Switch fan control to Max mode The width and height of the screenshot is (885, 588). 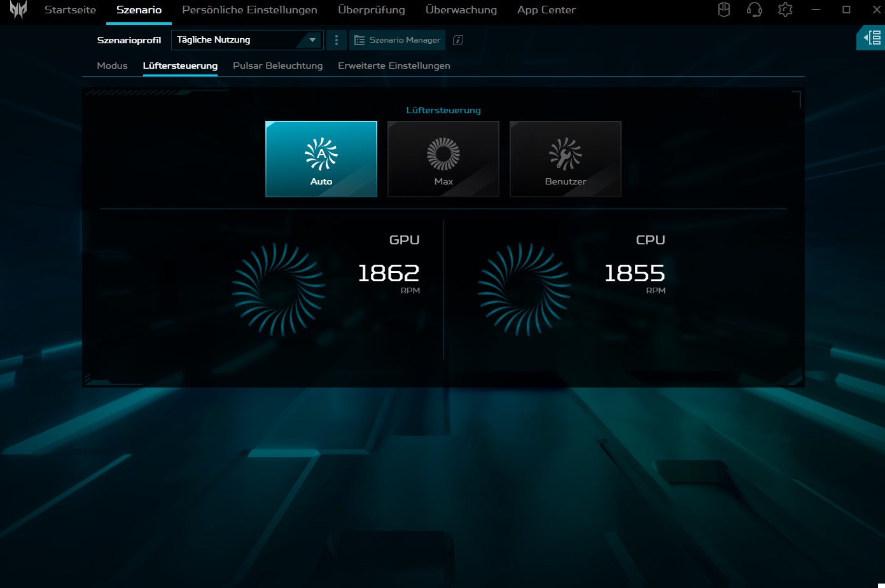[x=443, y=159]
